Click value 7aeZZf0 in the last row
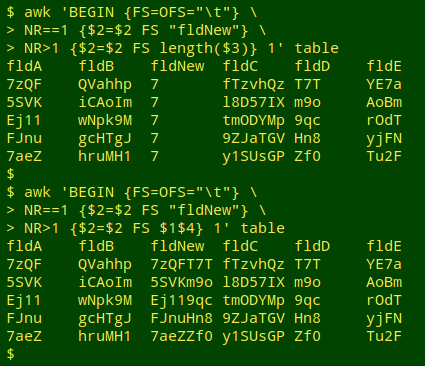The image size is (425, 366). [x=181, y=336]
